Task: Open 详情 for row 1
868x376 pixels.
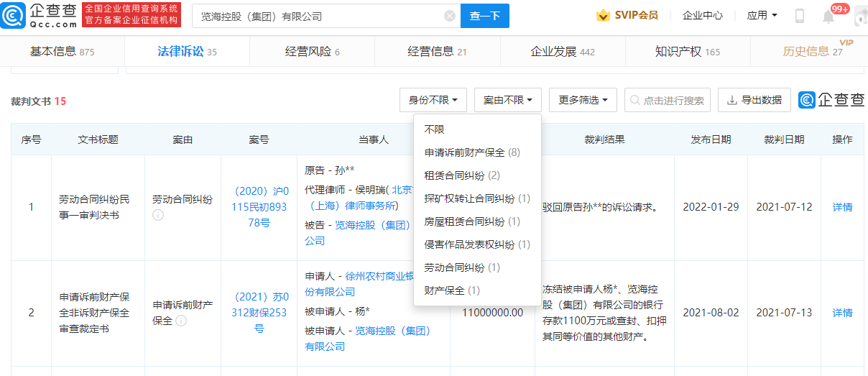Action: [x=842, y=207]
